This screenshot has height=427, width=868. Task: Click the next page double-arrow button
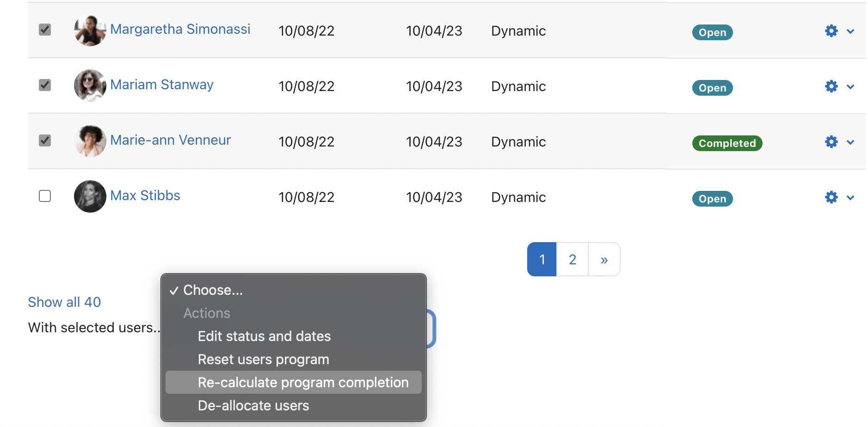pos(603,260)
